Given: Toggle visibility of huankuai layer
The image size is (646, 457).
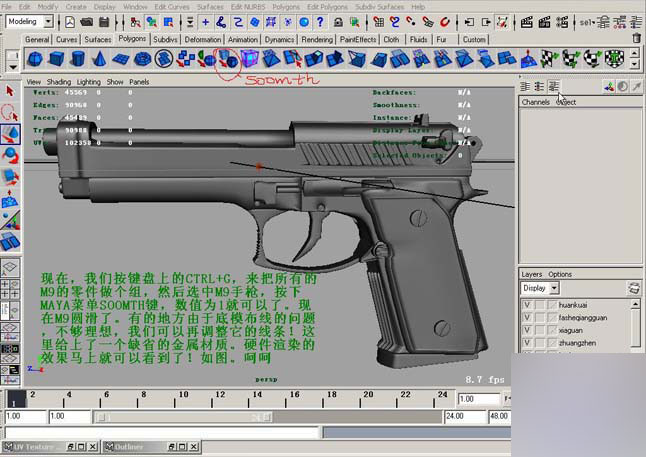Looking at the screenshot, I should tap(527, 305).
